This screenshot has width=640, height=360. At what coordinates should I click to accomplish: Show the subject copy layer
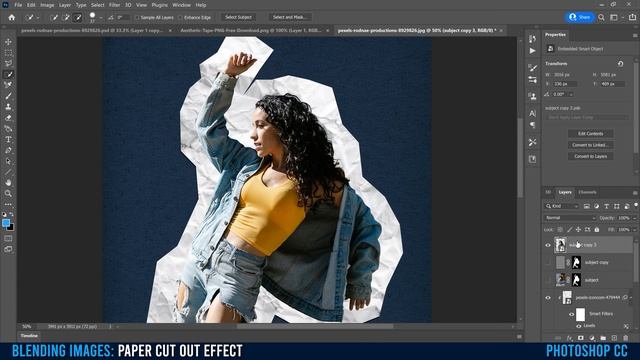click(548, 262)
